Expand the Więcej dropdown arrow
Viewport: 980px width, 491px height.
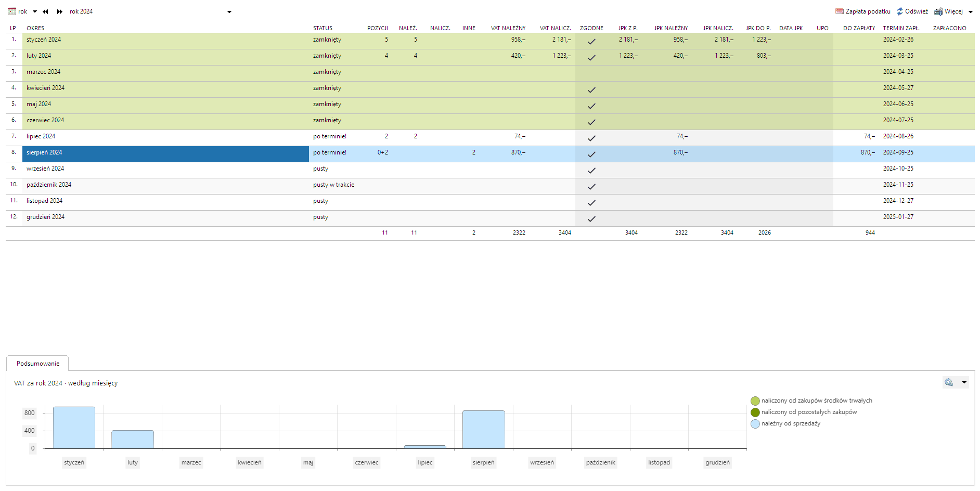coord(971,12)
